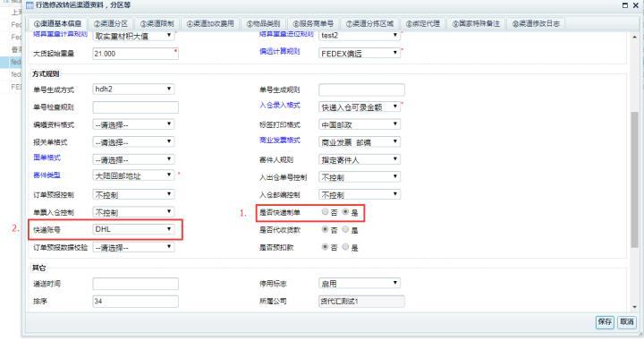The image size is (644, 341).
Task: Open the 订单预报控制 dropdown
Action: coord(133,194)
